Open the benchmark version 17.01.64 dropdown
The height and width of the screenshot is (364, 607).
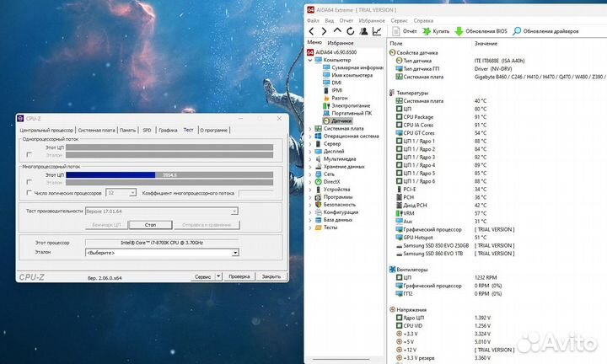click(234, 211)
